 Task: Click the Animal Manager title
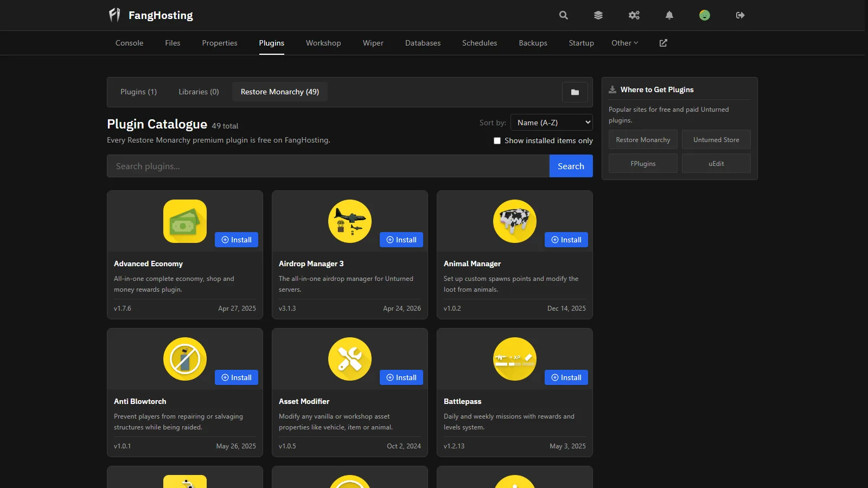[x=472, y=264]
